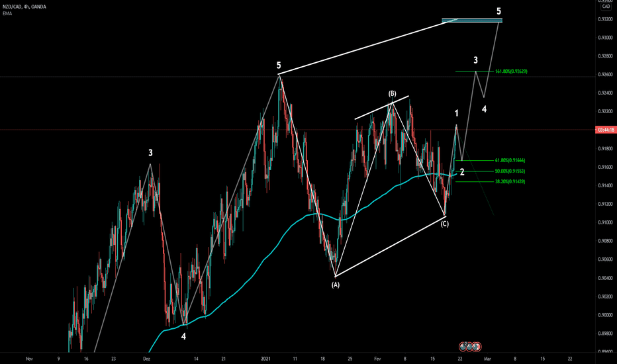Image resolution: width=617 pixels, height=364 pixels.
Task: Click the wave 2 label beside the Fibonacci levels
Action: [462, 172]
